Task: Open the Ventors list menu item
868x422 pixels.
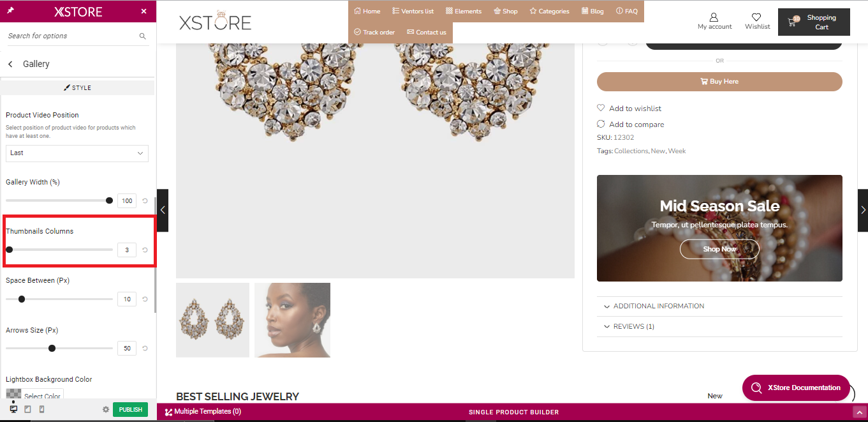Action: pos(413,11)
